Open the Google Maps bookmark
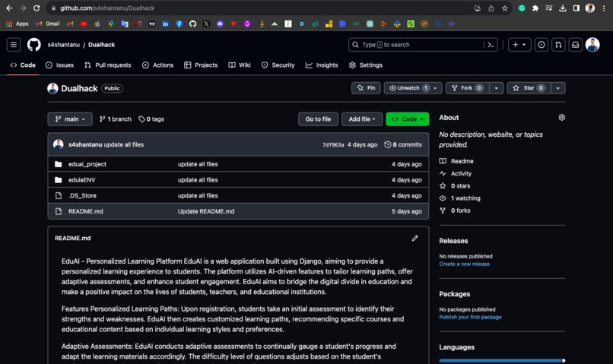 (x=111, y=24)
